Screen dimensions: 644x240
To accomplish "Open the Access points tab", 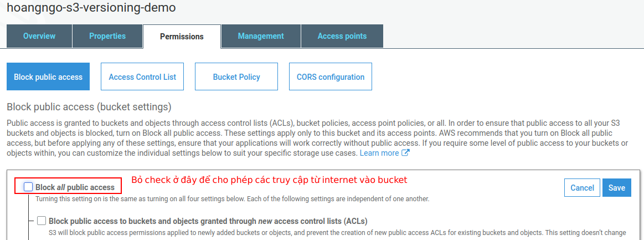I will (342, 36).
